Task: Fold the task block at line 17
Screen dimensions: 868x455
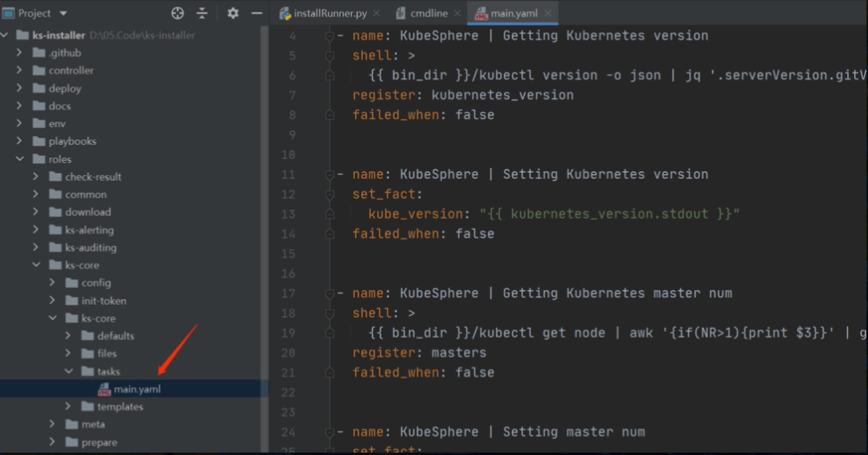Action: point(330,294)
